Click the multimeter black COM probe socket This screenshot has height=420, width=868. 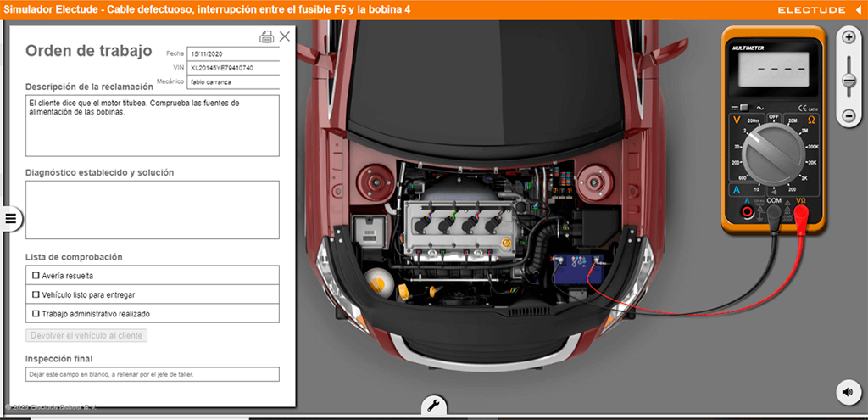773,211
